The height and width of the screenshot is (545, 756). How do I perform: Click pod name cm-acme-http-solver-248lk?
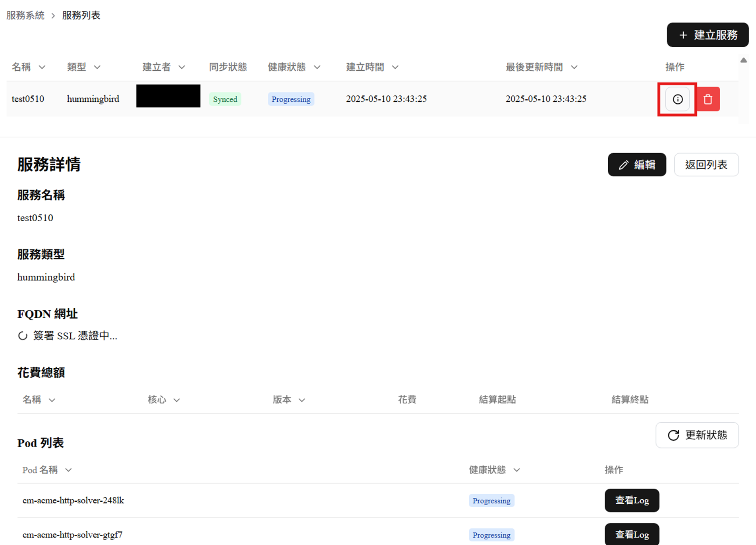[x=73, y=501]
